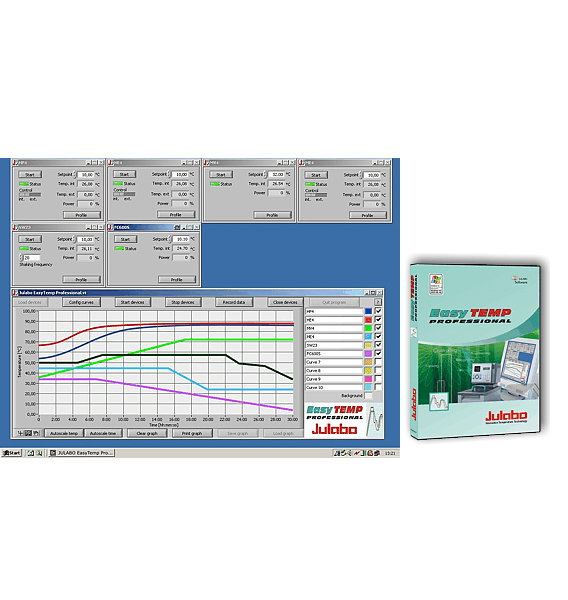Click the leftmost system tray icon
This screenshot has width=568, height=600.
[337, 453]
